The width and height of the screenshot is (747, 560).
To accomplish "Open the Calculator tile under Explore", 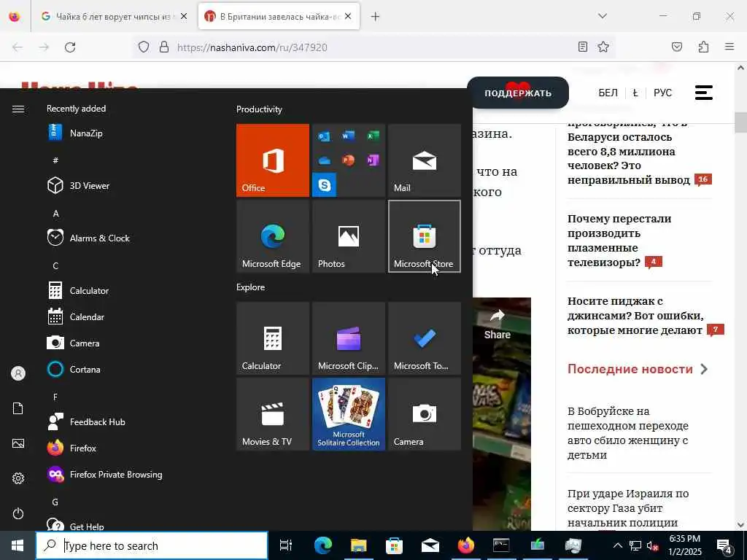I will 273,338.
